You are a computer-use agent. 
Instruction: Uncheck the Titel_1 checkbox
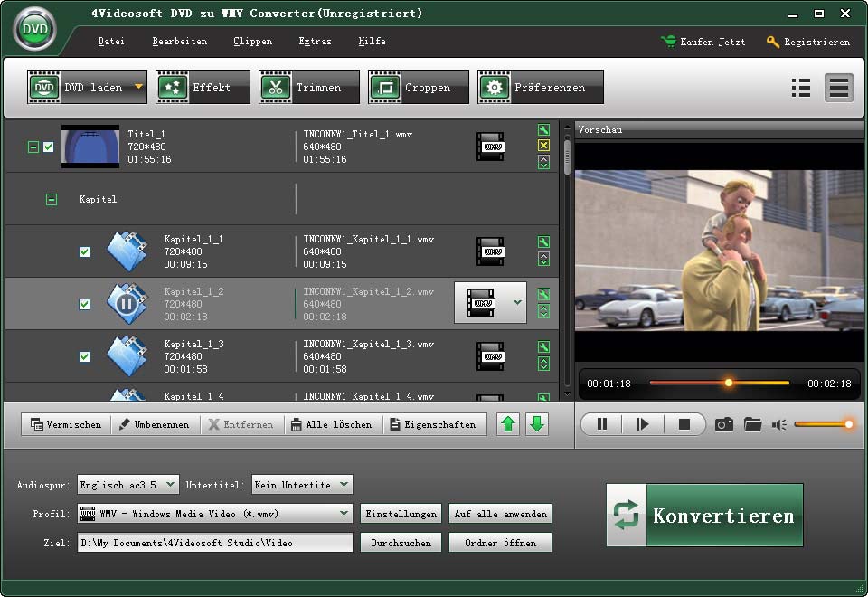pyautogui.click(x=49, y=147)
